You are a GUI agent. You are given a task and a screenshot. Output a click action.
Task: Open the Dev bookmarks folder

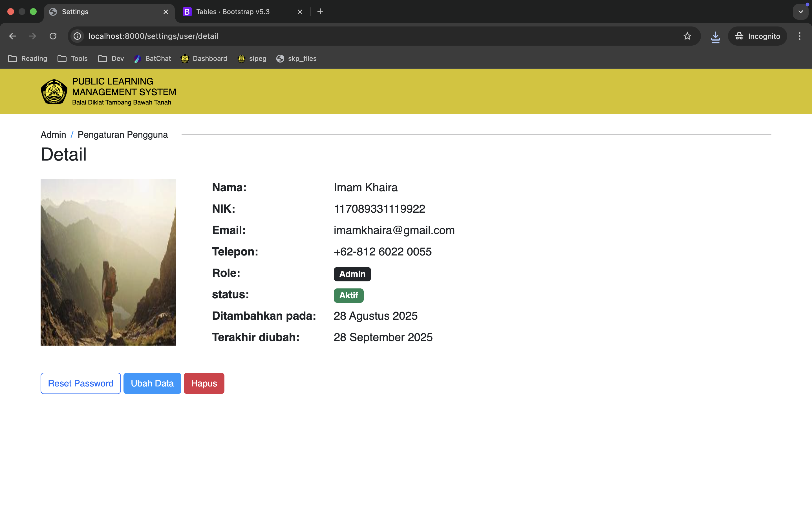click(x=111, y=59)
